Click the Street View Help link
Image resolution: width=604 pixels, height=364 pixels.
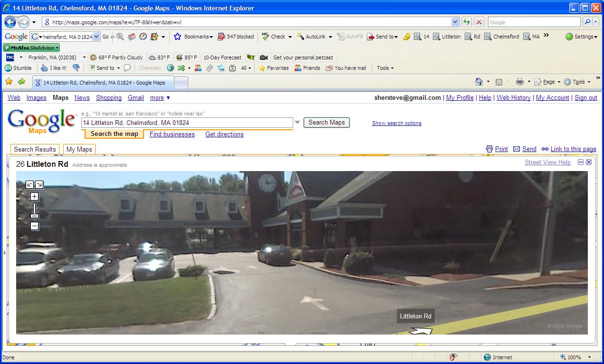[547, 162]
